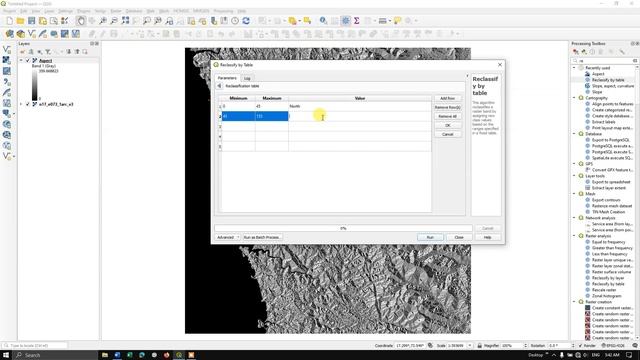Toggle visibility of the n37_w073 layer

click(28, 104)
